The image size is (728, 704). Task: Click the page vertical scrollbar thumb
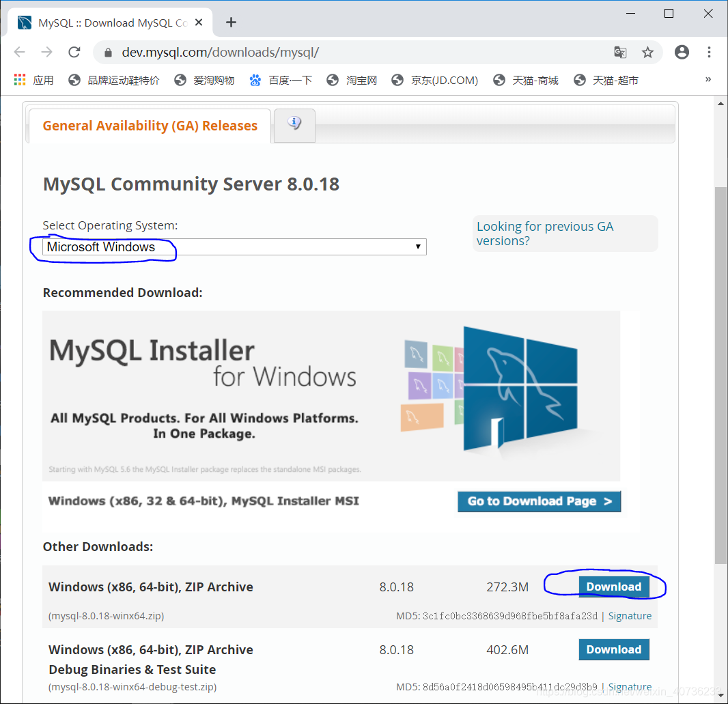pos(720,375)
